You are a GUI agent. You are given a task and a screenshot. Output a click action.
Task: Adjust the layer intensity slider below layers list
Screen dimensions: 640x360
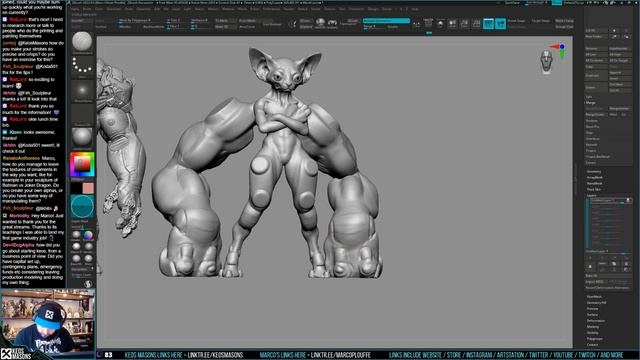point(608,252)
